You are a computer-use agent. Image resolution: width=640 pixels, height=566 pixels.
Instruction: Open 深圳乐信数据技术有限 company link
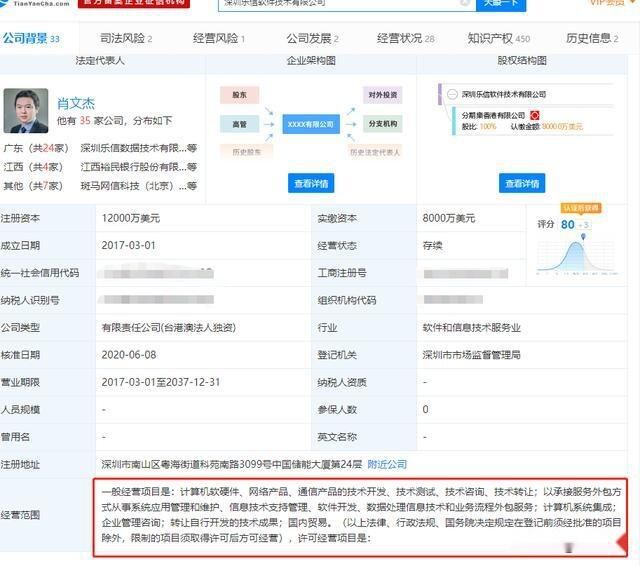(139, 148)
